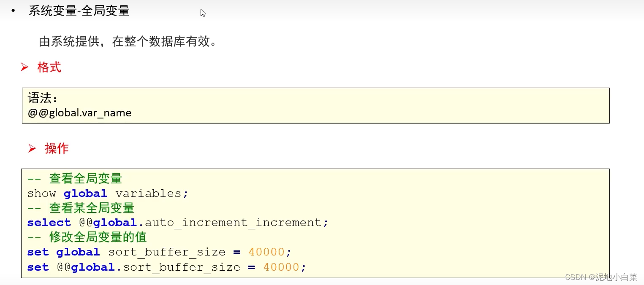The width and height of the screenshot is (644, 285).
Task: Click the 格式 section title
Action: (49, 67)
